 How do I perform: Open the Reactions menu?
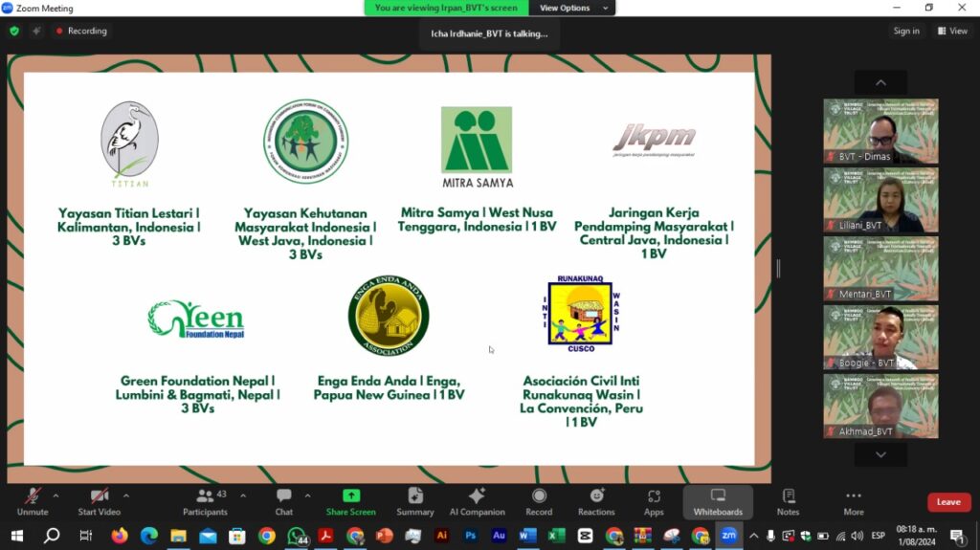(596, 502)
